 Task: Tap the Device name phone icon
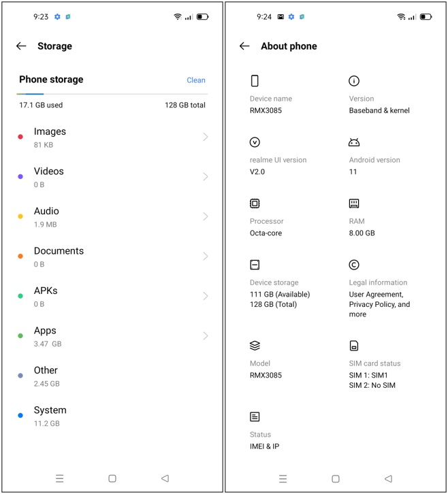(x=255, y=81)
